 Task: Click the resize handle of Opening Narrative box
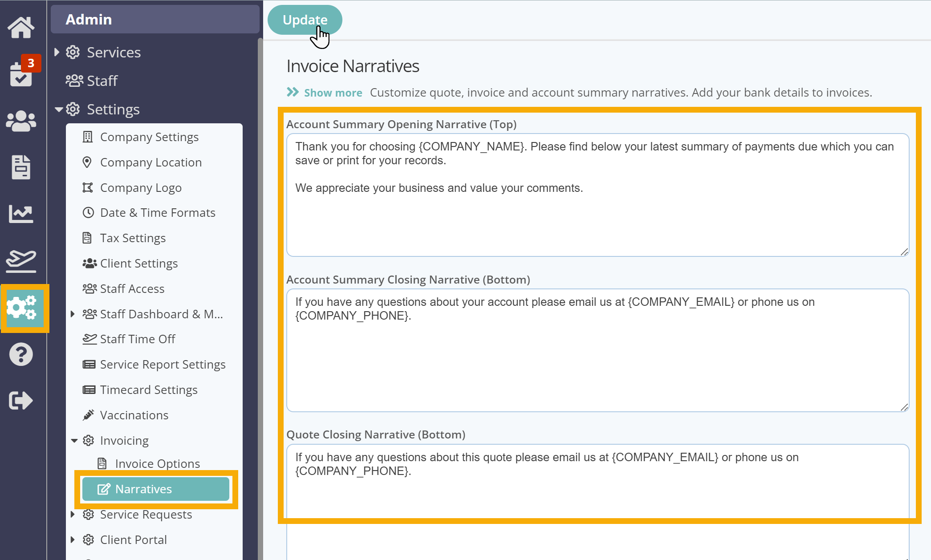tap(904, 252)
